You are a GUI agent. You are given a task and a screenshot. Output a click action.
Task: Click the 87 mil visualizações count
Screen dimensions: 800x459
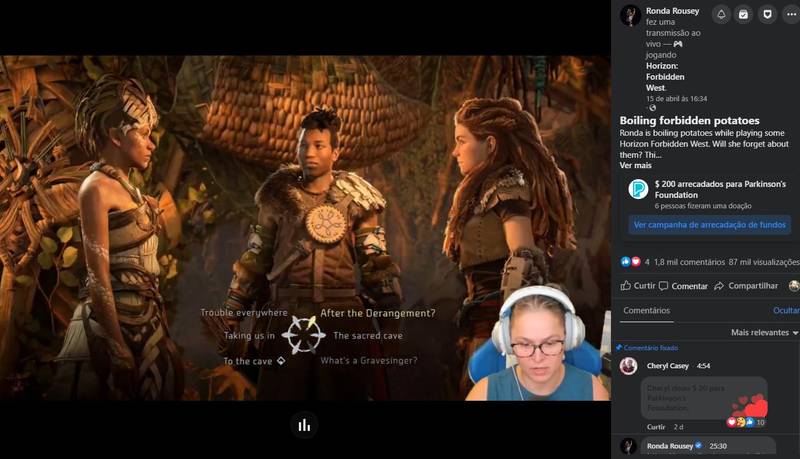[x=764, y=262]
